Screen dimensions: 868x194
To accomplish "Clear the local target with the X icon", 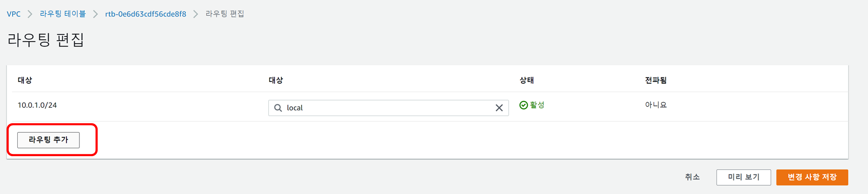I will [x=499, y=108].
